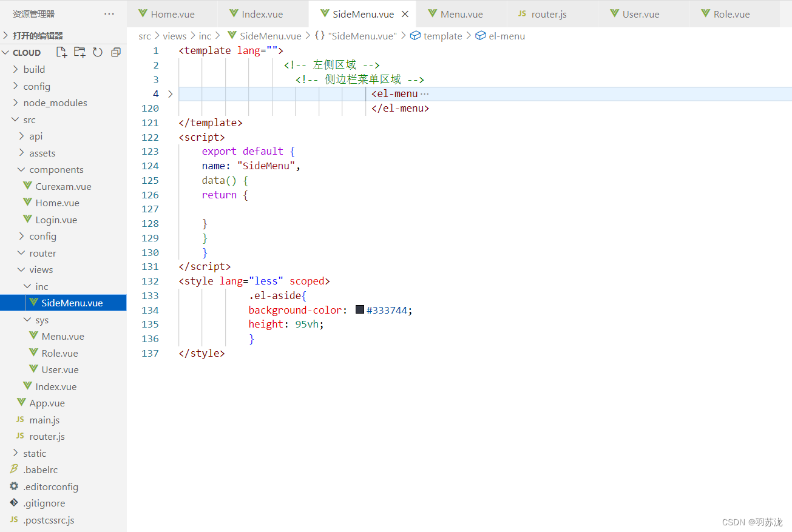
Task: Switch to the Home.vue tab
Action: coord(172,14)
